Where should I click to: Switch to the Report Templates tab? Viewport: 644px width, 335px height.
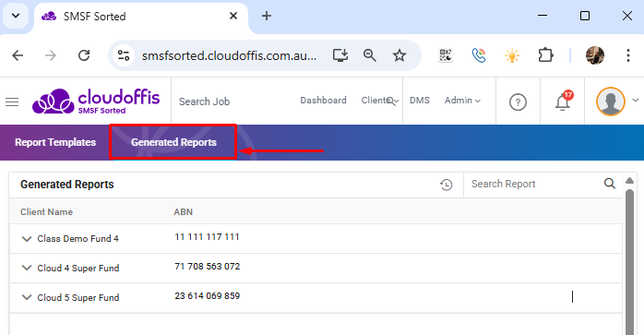pyautogui.click(x=55, y=142)
